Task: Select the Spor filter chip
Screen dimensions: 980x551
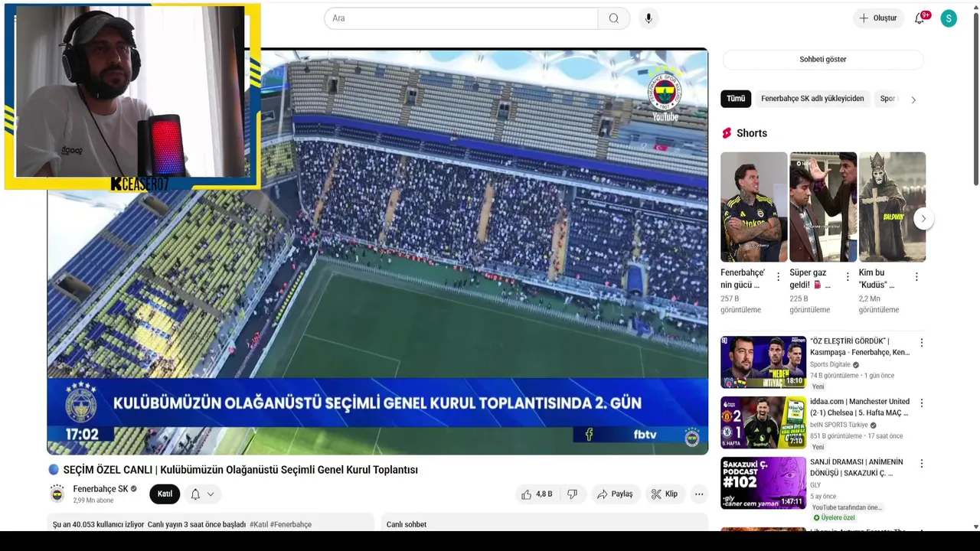Action: pos(887,99)
